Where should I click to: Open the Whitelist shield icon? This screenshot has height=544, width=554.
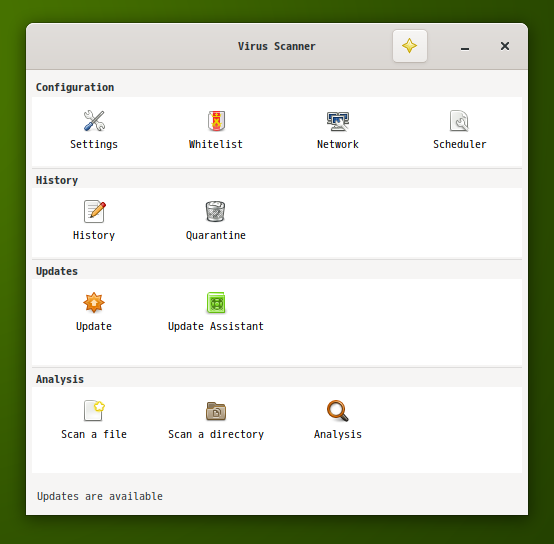tap(216, 121)
